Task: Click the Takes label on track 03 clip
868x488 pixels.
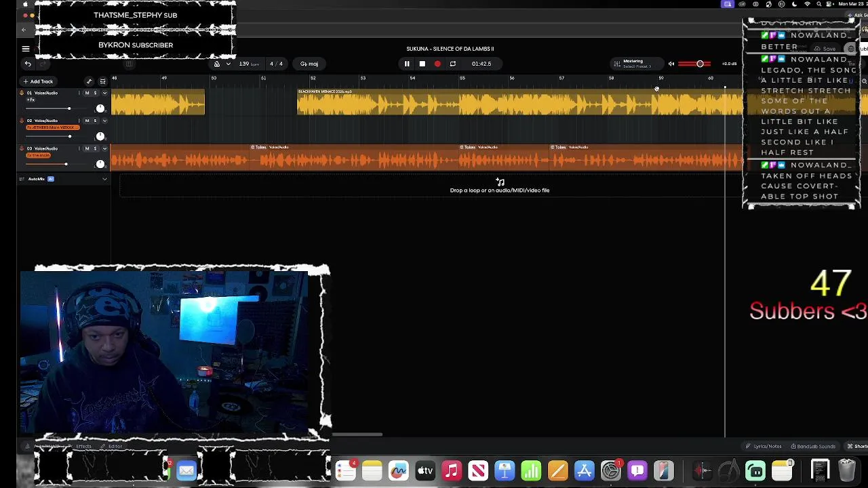Action: pos(260,147)
